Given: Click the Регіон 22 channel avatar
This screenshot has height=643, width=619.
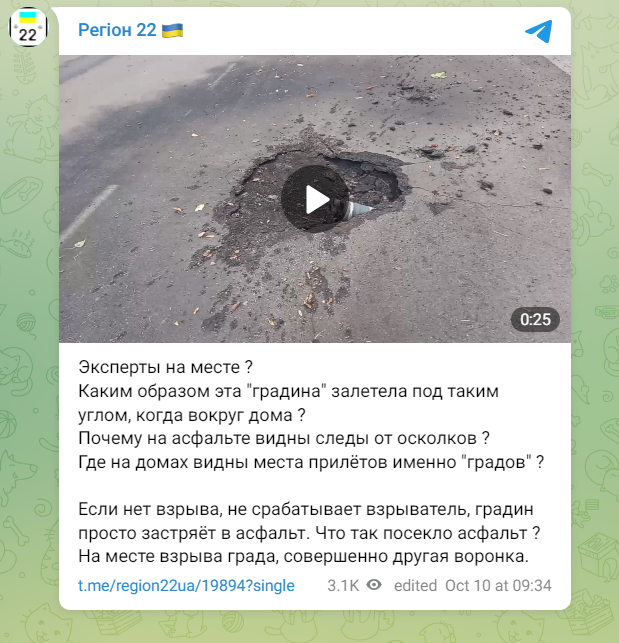Looking at the screenshot, I should 28,27.
